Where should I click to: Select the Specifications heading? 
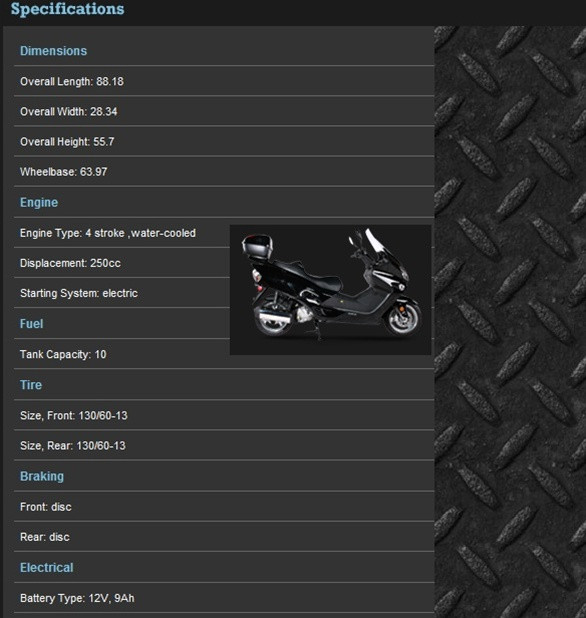pyautogui.click(x=67, y=9)
